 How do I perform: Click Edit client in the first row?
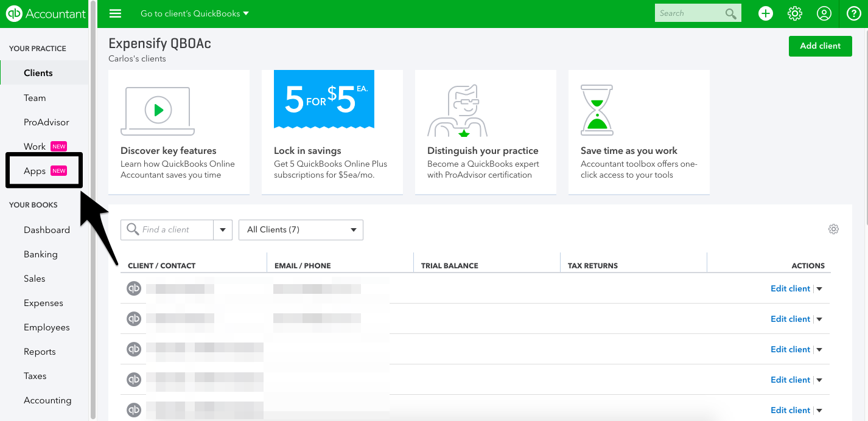pyautogui.click(x=790, y=289)
